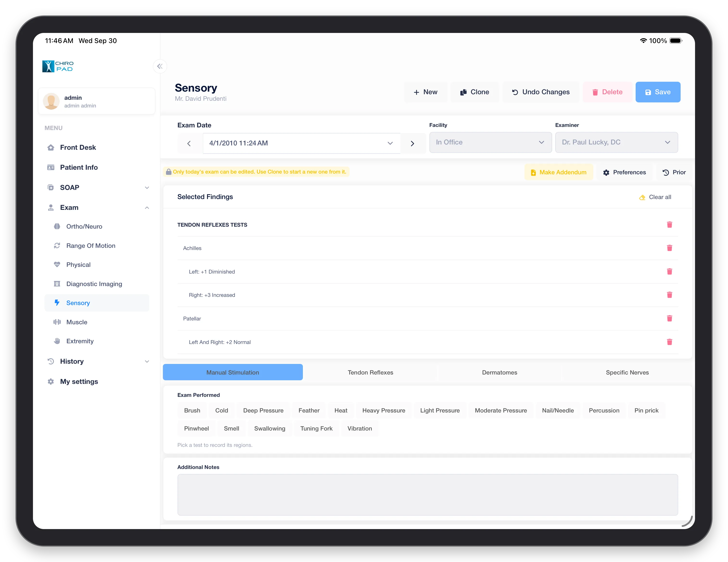Image resolution: width=728 pixels, height=562 pixels.
Task: Select the Pinwheel exam option
Action: pyautogui.click(x=196, y=428)
